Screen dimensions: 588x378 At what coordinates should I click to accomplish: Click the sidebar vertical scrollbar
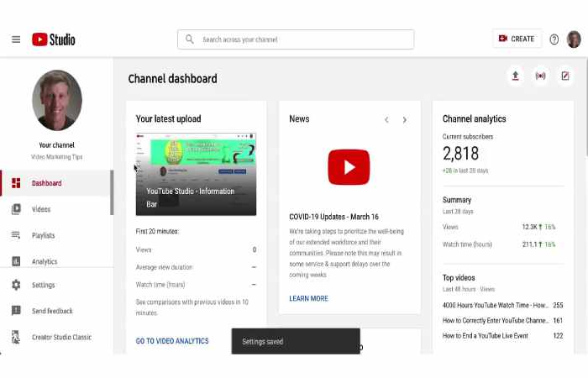tap(112, 192)
